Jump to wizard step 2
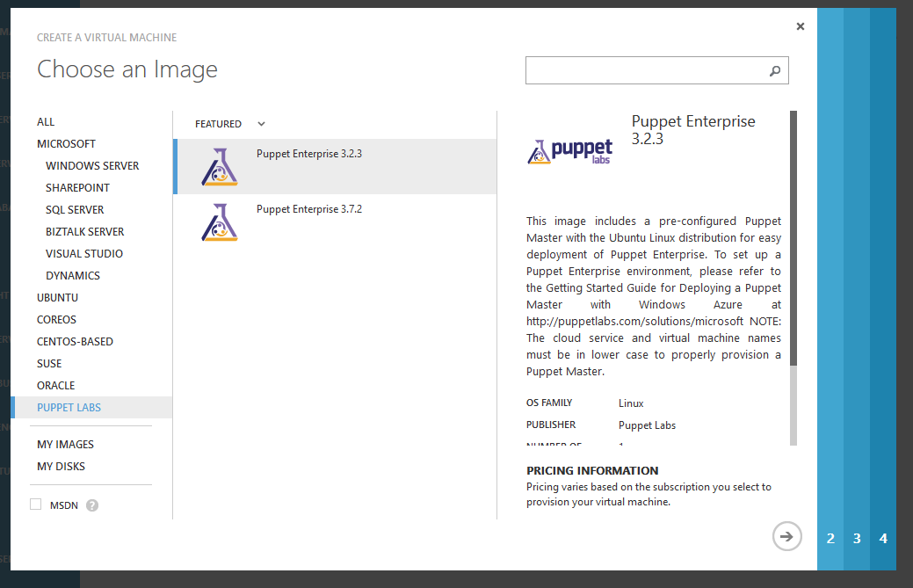Viewport: 913px width, 588px height. pyautogui.click(x=830, y=539)
